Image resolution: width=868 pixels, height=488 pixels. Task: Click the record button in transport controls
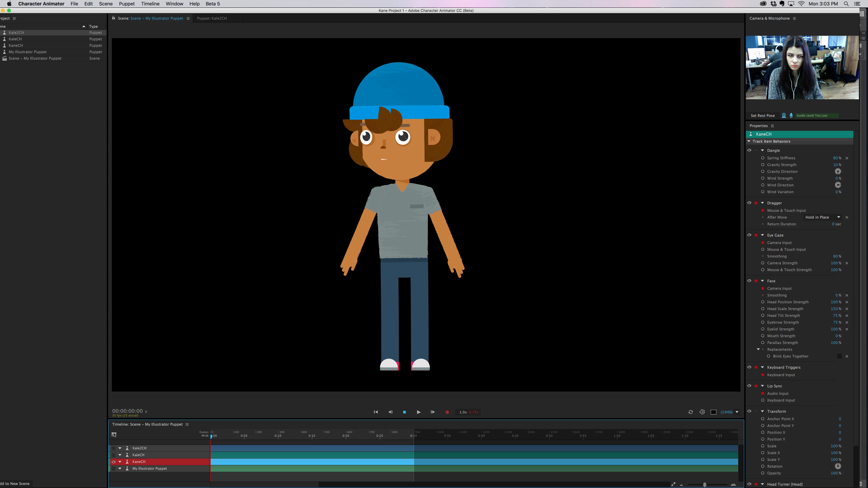tap(447, 412)
